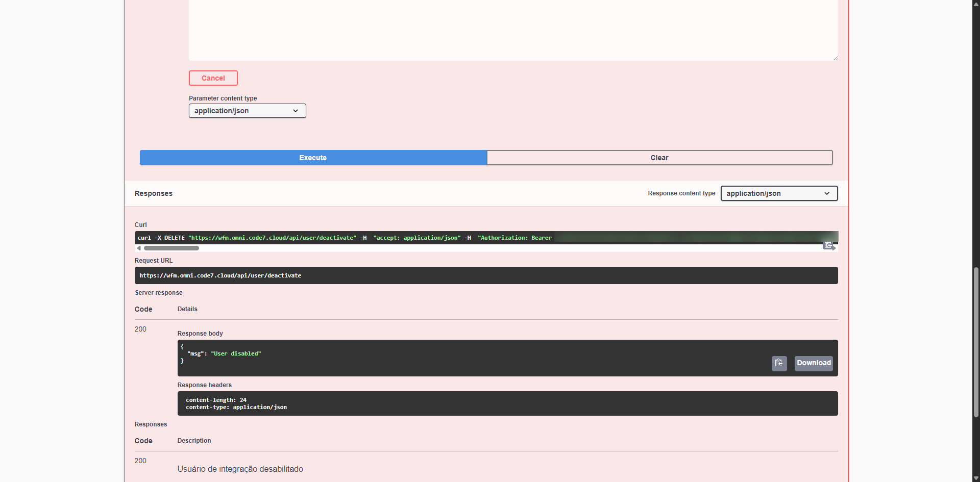
Task: Open the Response content type dropdown
Action: click(778, 193)
